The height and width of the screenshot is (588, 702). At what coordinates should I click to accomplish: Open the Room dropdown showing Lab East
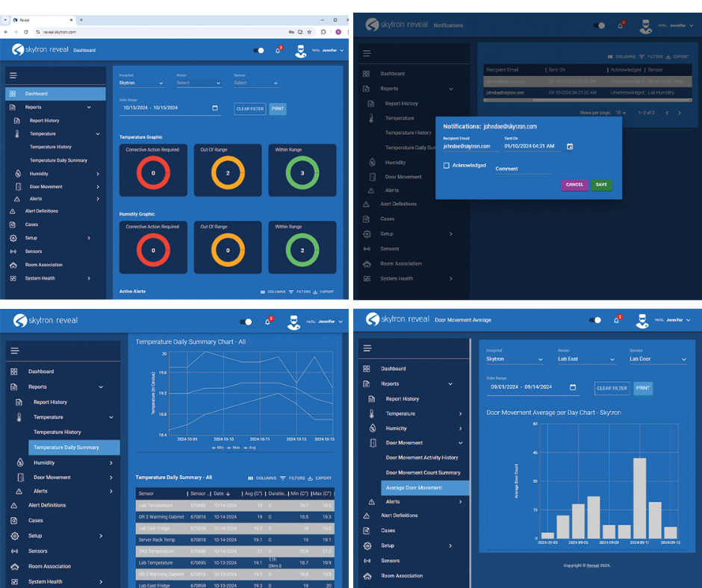[x=586, y=359]
